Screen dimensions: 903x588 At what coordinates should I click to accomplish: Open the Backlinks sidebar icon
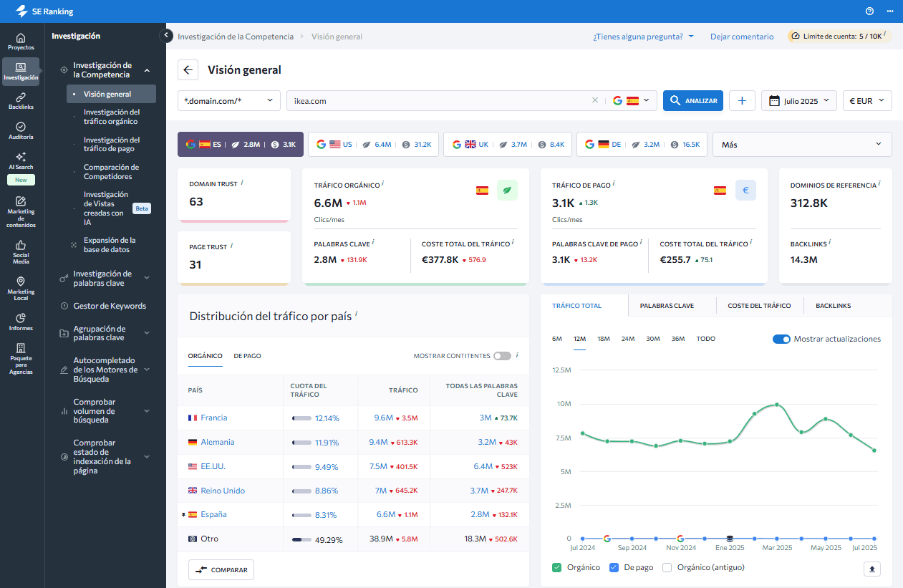21,101
